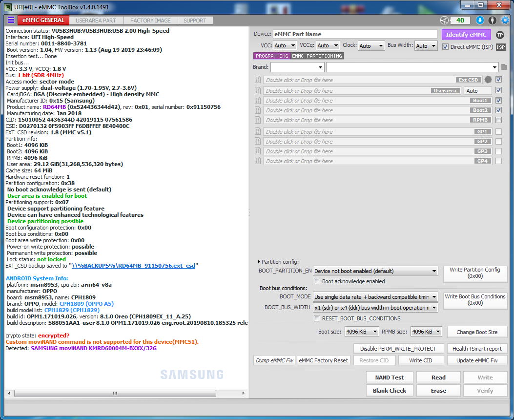Click Write Partition Config button
Screen dimensions: 514x420
click(x=474, y=273)
